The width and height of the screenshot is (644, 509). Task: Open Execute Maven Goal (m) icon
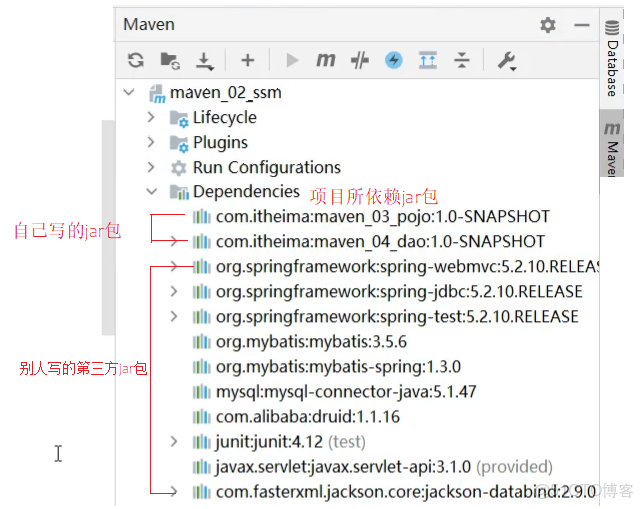click(326, 60)
